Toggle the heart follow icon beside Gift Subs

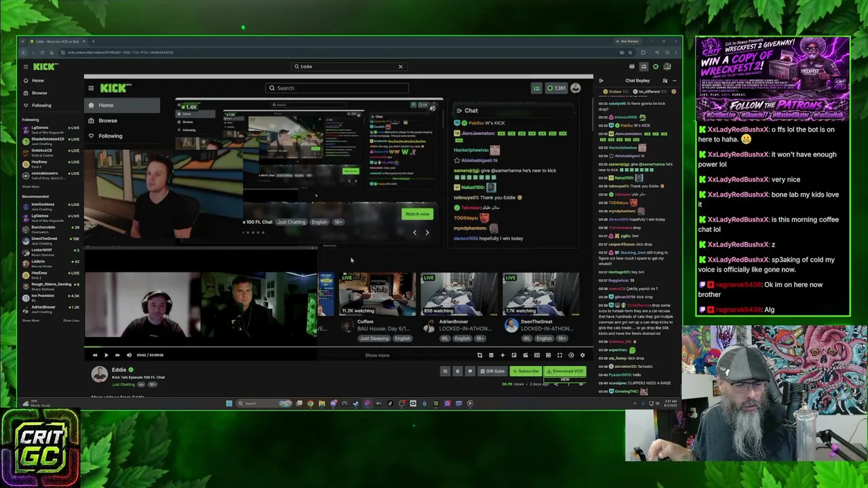[x=469, y=371]
